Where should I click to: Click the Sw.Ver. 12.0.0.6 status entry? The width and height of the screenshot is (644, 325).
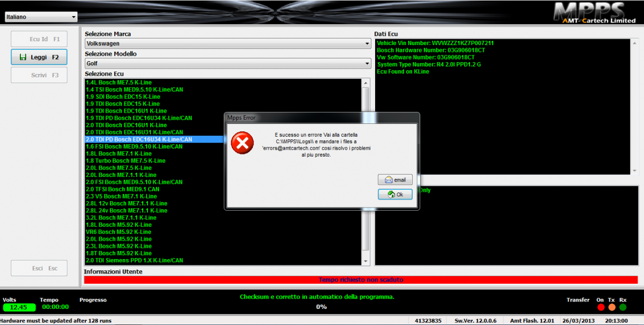(475, 320)
